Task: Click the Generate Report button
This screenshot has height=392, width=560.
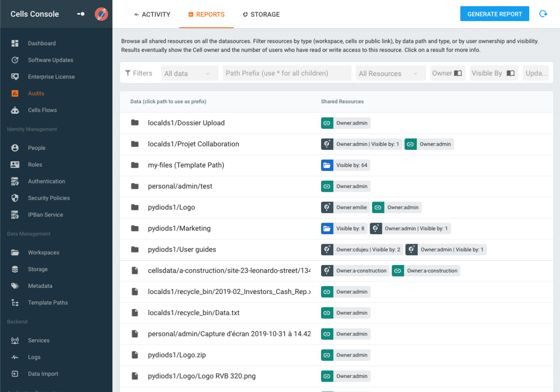Action: pos(494,14)
